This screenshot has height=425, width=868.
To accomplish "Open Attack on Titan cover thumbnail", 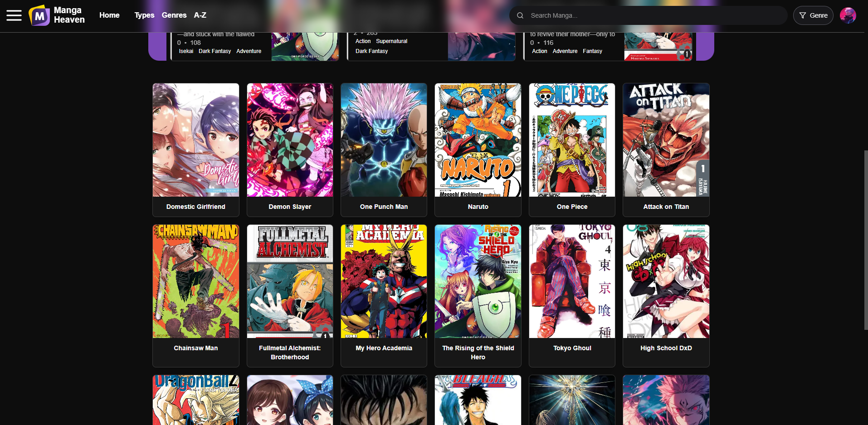I will (666, 140).
